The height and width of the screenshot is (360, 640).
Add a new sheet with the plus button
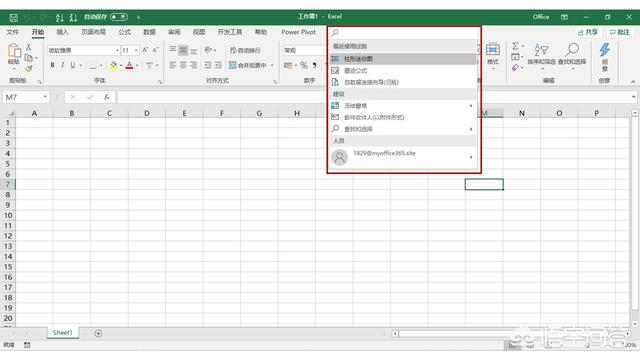coord(98,333)
